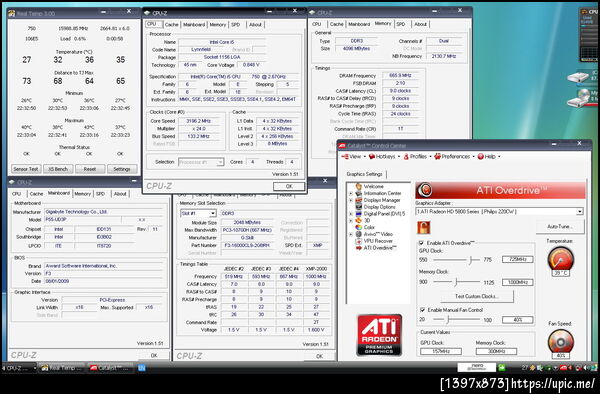
Task: Click the 1000MHz memory clock value field
Action: (x=517, y=282)
